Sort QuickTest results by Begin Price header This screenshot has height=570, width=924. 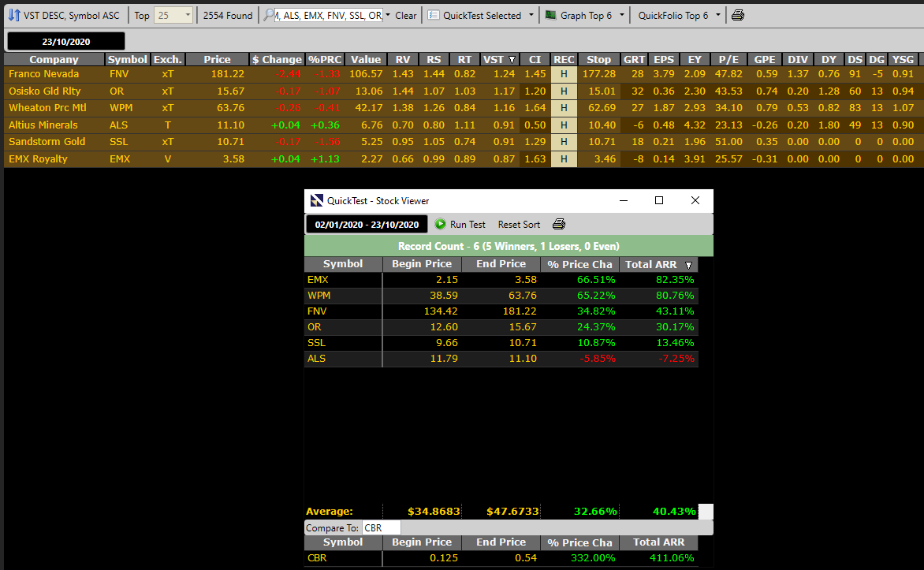(422, 264)
